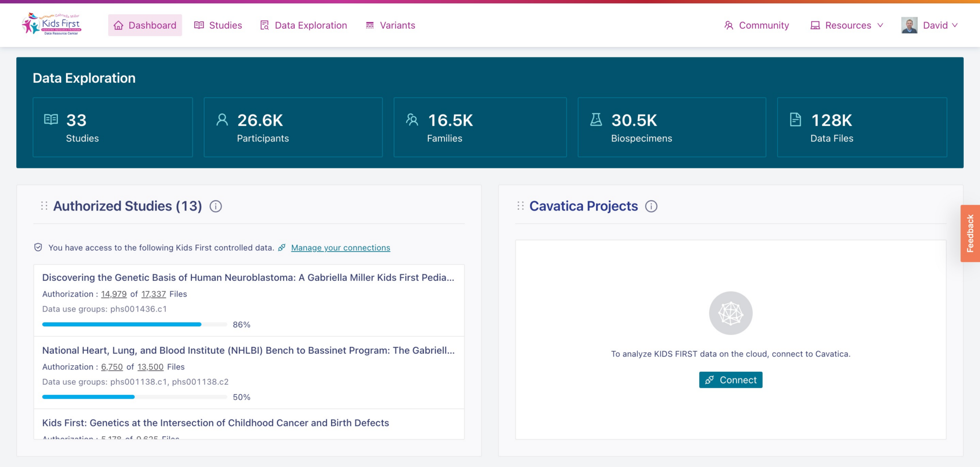Open the Families 16.5K tile
The width and height of the screenshot is (980, 467).
pyautogui.click(x=479, y=127)
